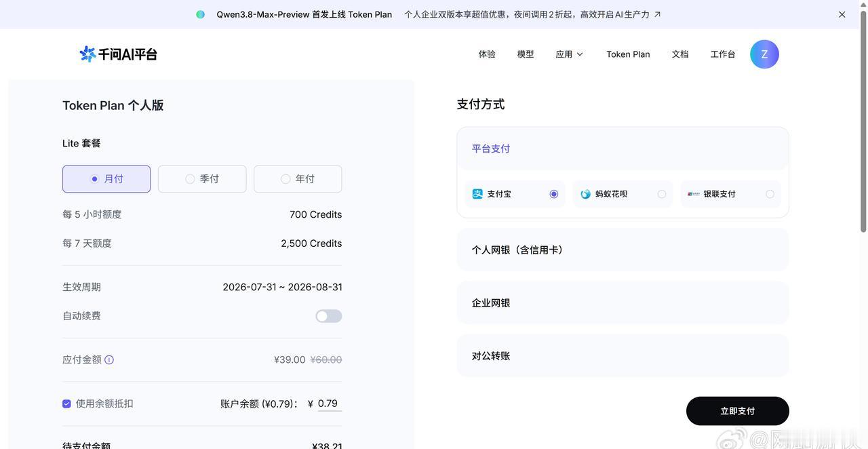The height and width of the screenshot is (449, 868).
Task: Select 银联支付 radio button
Action: [770, 194]
